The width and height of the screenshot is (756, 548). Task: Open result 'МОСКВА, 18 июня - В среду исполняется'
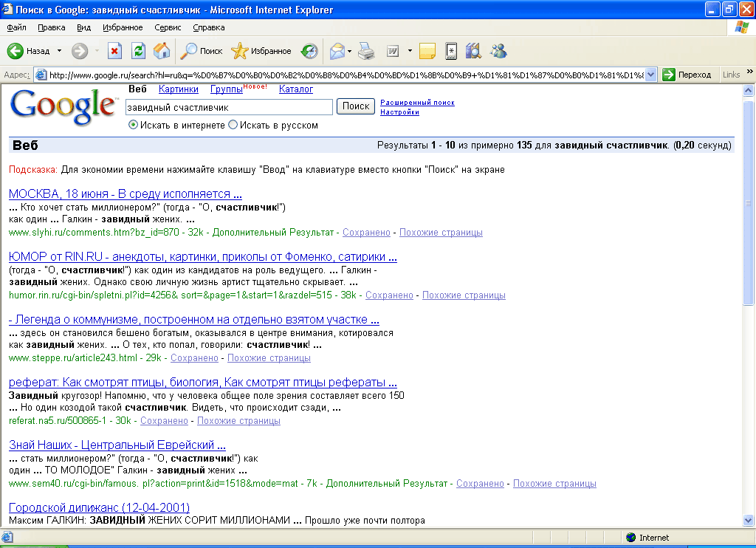pyautogui.click(x=126, y=194)
